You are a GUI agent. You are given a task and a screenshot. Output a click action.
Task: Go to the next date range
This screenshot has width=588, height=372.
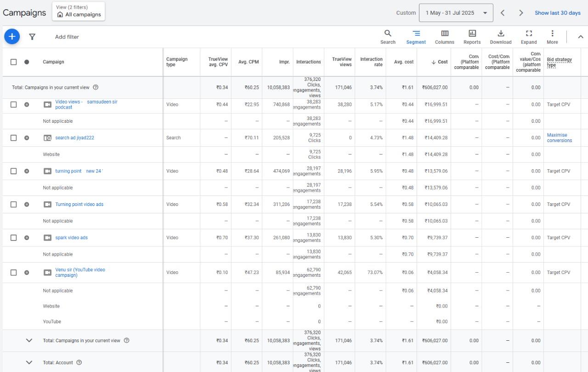[x=521, y=13]
